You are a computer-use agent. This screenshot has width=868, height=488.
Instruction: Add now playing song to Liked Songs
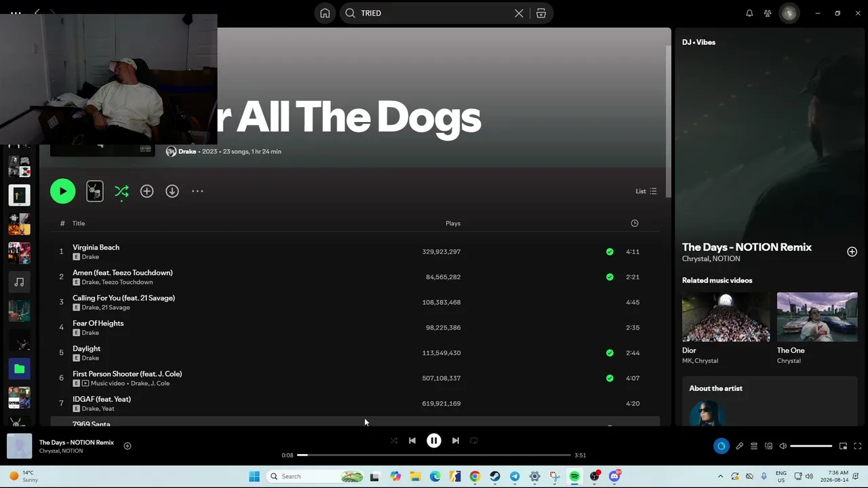(x=127, y=446)
